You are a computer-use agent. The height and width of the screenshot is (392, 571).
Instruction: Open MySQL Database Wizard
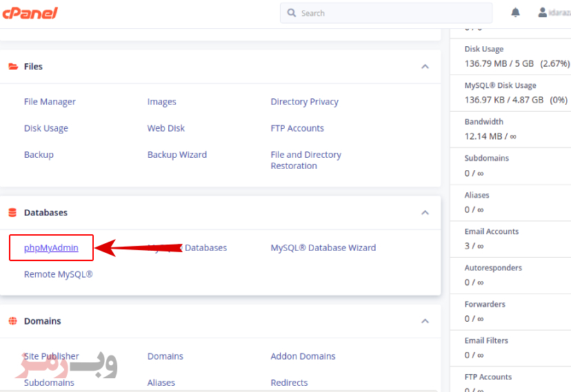(323, 248)
